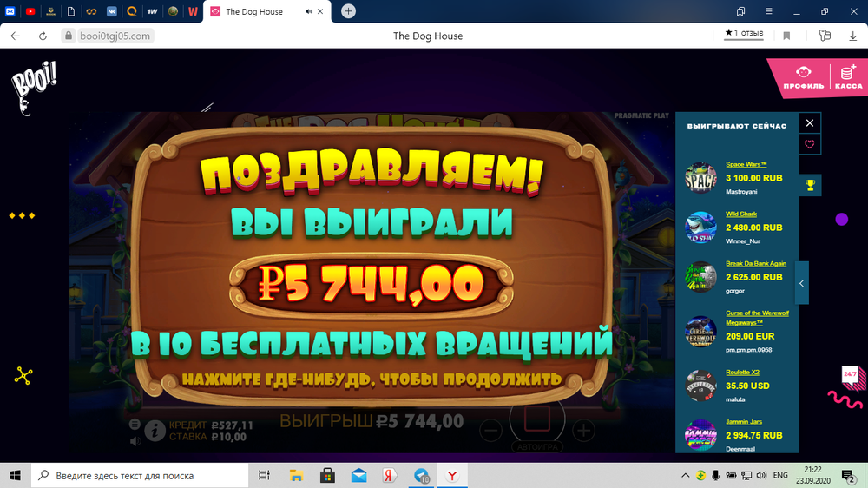Click the three yellow diamonds icon
The width and height of the screenshot is (868, 488).
23,215
